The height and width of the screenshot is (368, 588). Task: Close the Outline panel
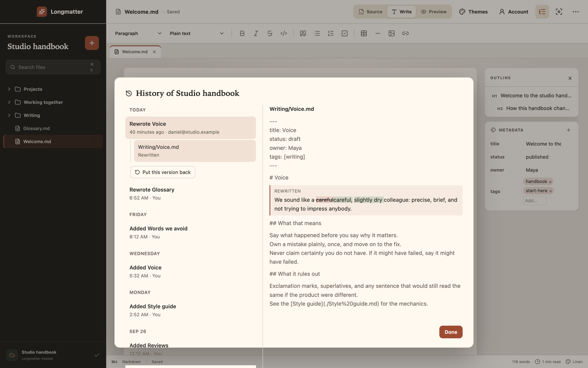[570, 78]
